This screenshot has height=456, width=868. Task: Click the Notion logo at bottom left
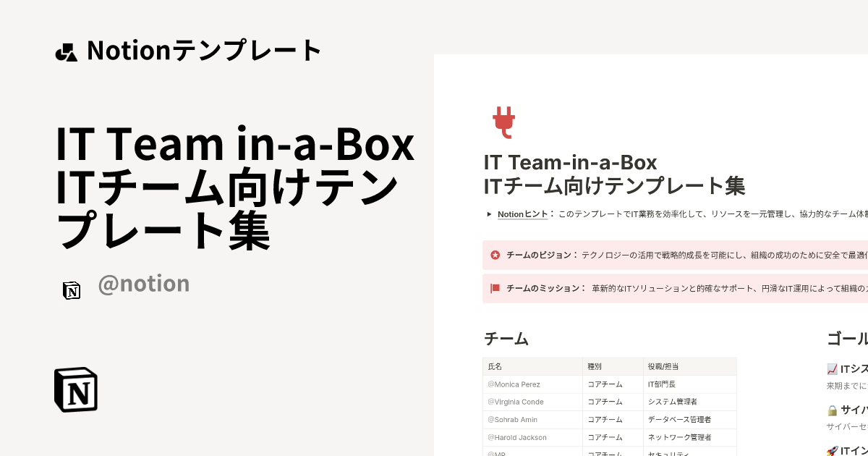75,389
